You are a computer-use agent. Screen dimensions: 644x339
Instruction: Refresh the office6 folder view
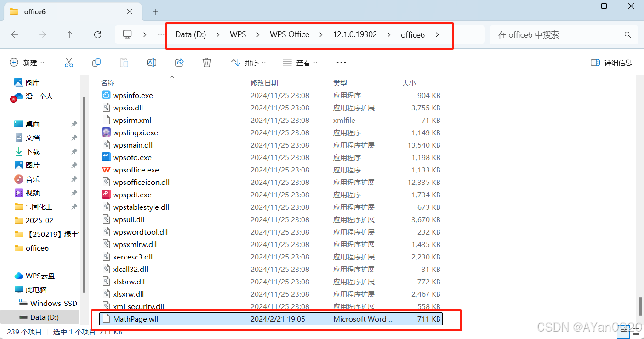click(97, 34)
